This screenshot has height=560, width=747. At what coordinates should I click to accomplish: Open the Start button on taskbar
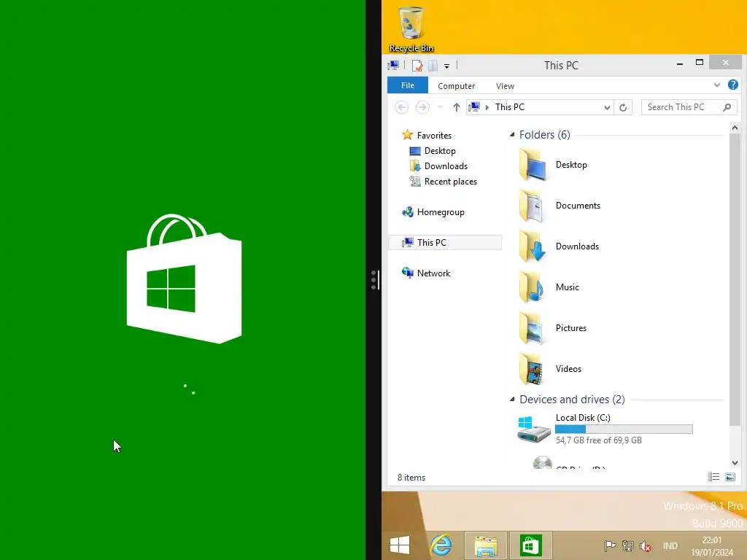click(x=399, y=545)
